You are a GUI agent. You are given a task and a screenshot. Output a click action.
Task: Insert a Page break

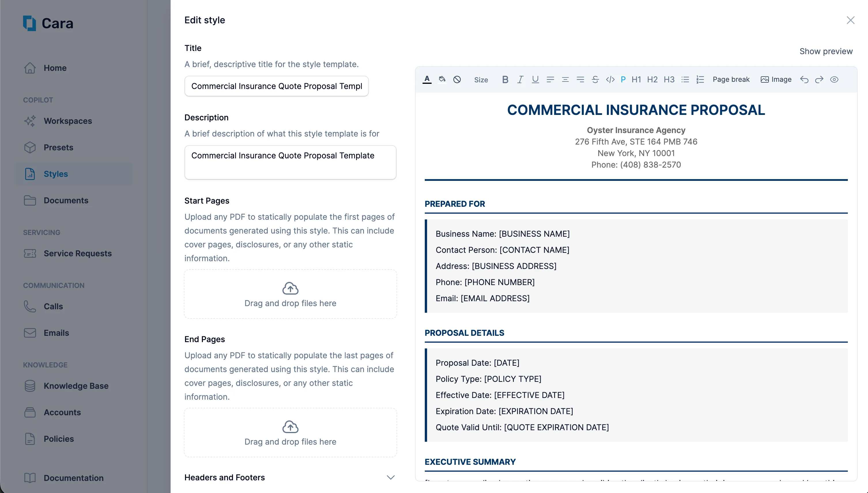pos(731,79)
